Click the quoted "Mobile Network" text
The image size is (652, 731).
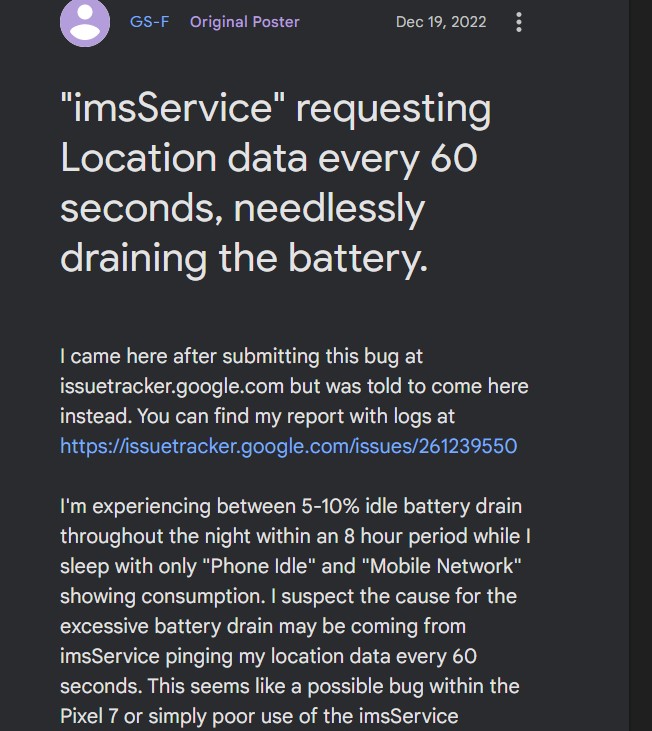coord(442,566)
